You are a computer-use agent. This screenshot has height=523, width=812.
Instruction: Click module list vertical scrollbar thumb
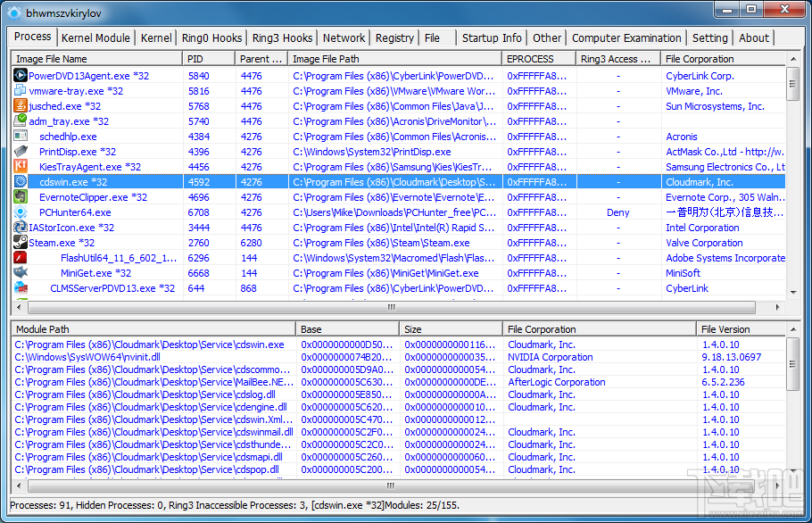tap(793, 364)
